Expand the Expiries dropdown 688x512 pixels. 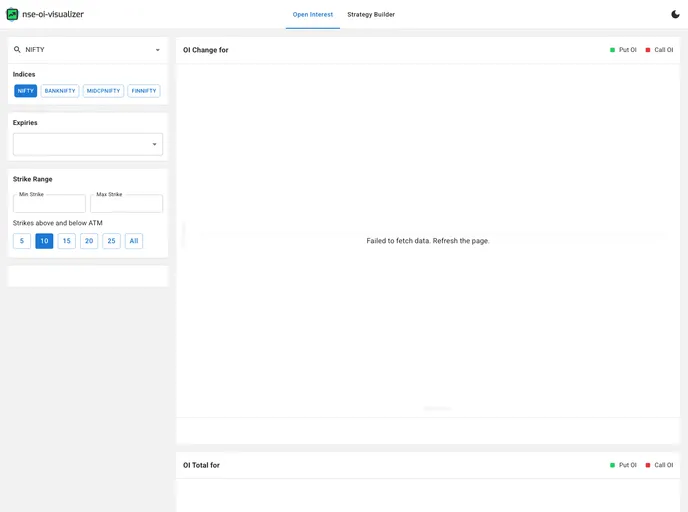(154, 144)
